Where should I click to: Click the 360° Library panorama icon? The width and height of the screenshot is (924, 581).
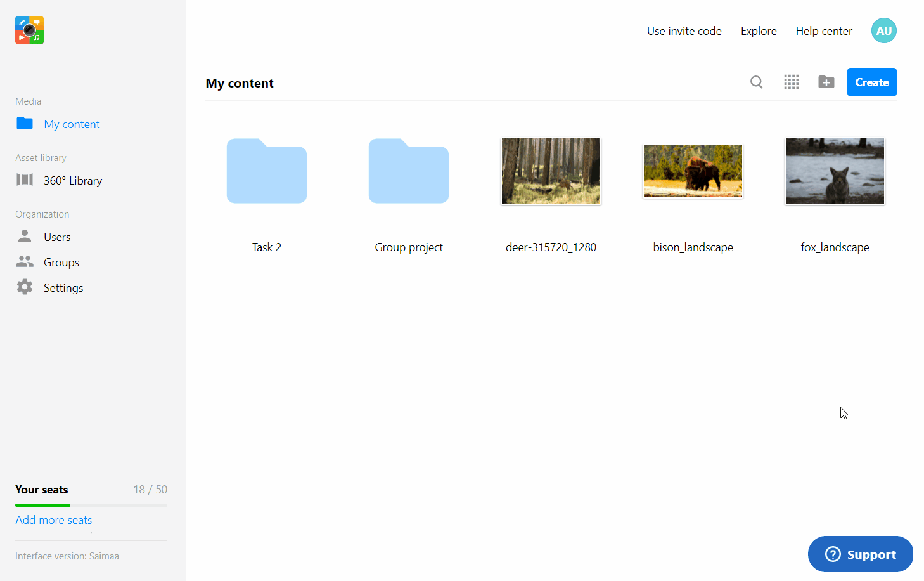25,180
